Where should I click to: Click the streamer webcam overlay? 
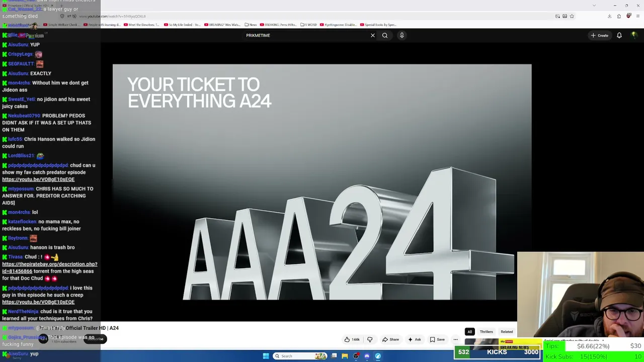(x=581, y=294)
